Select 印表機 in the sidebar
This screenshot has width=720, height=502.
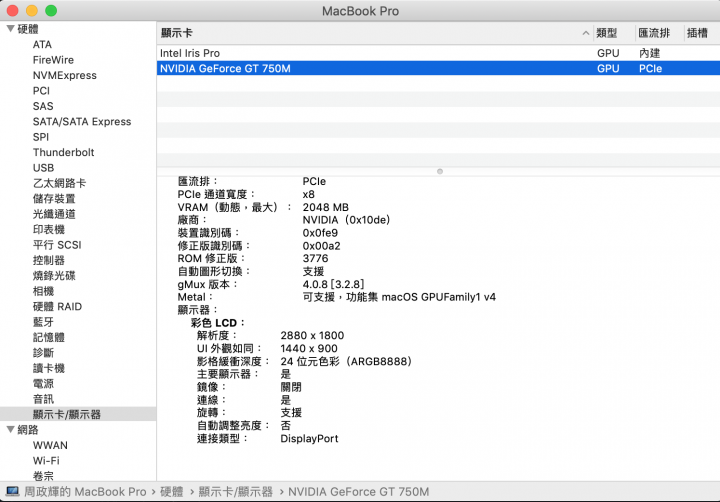coord(49,229)
